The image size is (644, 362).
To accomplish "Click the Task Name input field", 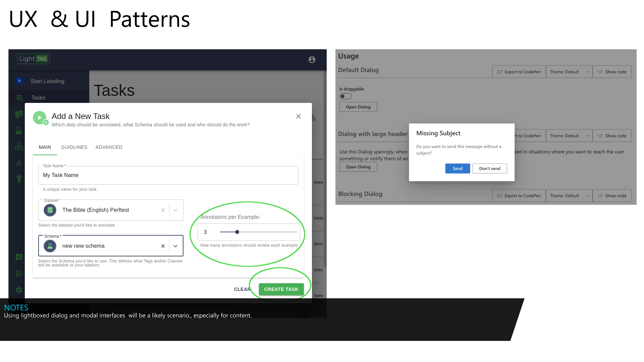I will (x=168, y=175).
